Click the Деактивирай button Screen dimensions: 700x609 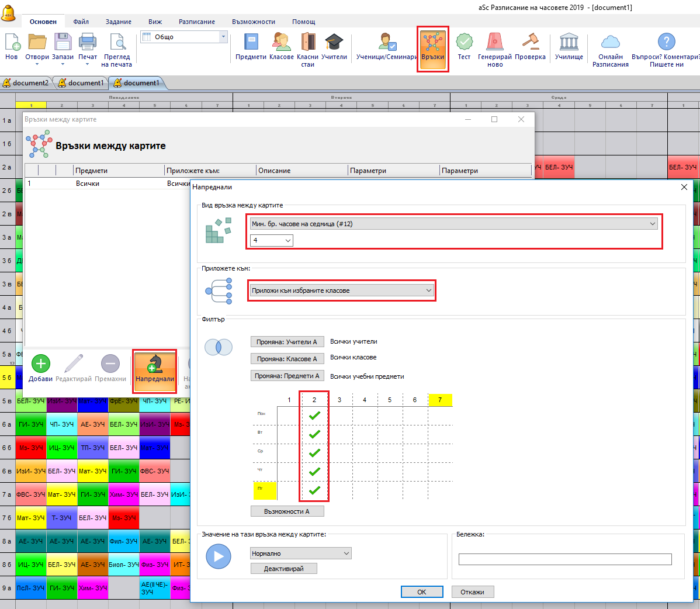(x=284, y=569)
